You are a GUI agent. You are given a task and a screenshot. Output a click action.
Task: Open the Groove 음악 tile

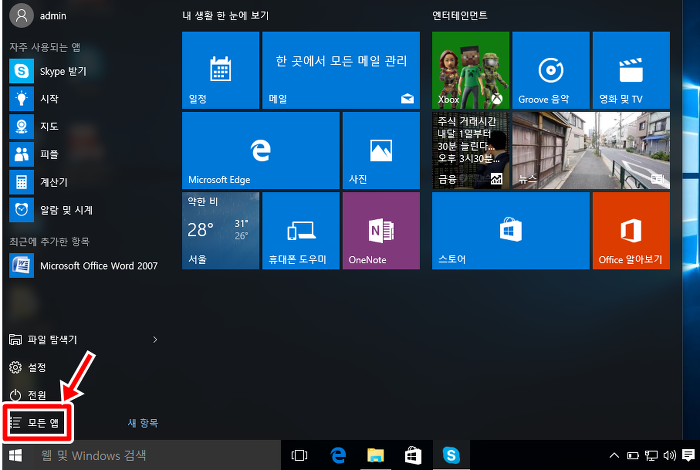tap(551, 70)
